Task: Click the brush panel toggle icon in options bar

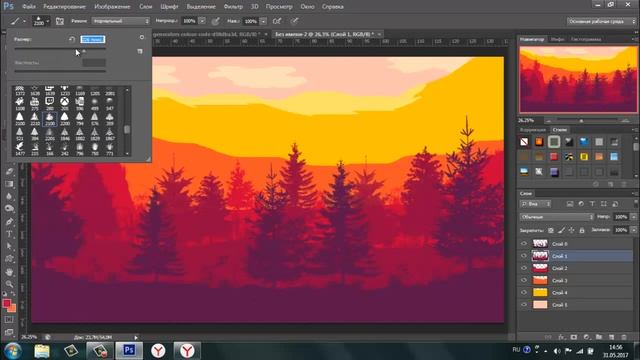Action: (x=60, y=21)
